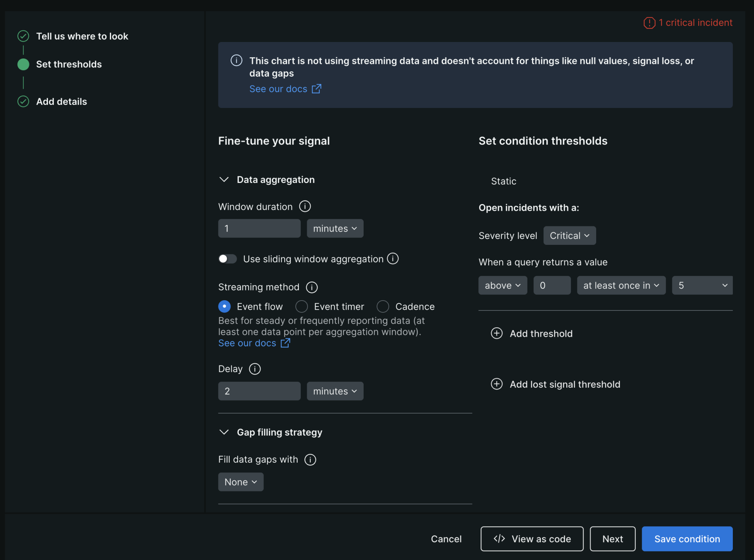Click the plus icon for lost signal threshold
Screen dimensions: 754x560
click(496, 384)
